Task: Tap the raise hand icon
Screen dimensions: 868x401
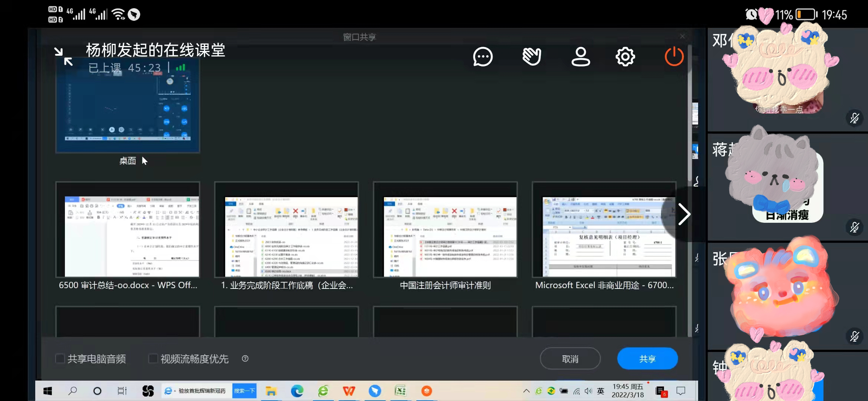Action: 532,57
